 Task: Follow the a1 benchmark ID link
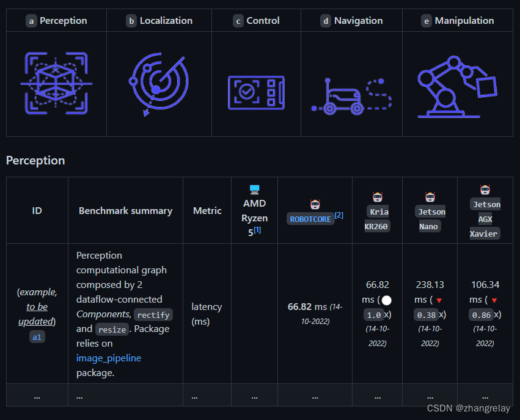tap(37, 337)
